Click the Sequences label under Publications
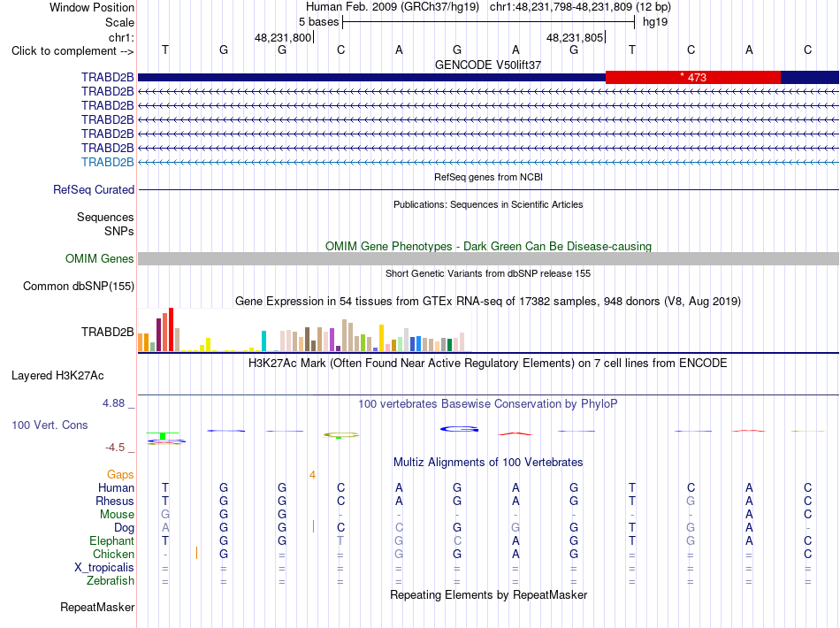Screen dimensions: 840x628 coord(105,217)
